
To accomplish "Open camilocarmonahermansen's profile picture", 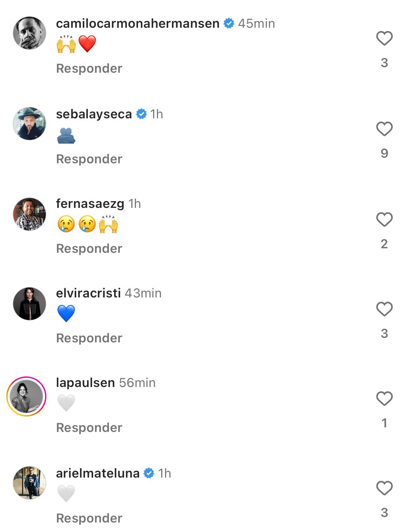I will [29, 33].
